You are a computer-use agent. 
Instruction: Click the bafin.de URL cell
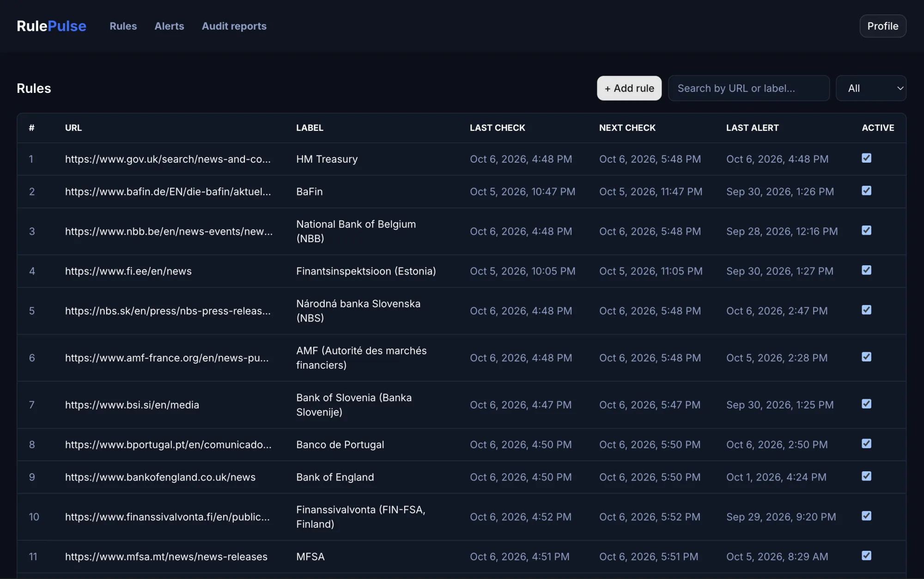point(168,191)
